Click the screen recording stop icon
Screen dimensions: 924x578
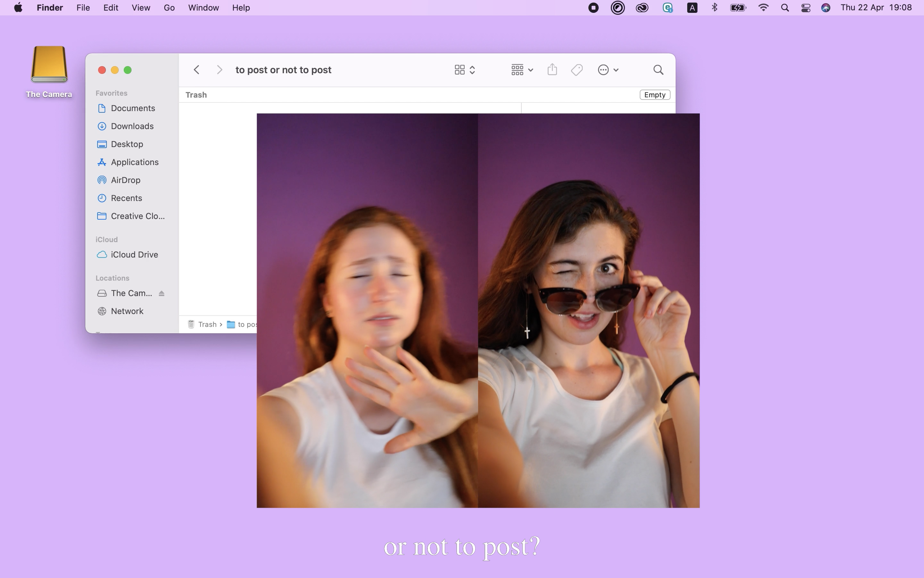point(593,8)
